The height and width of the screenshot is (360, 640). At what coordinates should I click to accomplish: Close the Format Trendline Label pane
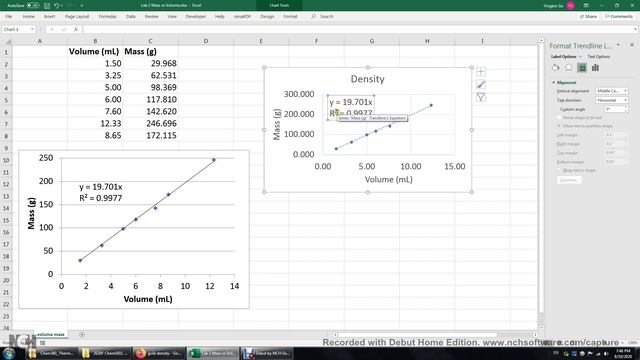pyautogui.click(x=632, y=45)
